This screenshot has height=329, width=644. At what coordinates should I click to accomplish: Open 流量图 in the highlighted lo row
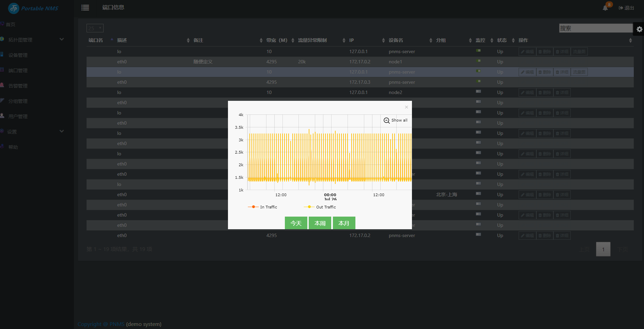click(579, 72)
